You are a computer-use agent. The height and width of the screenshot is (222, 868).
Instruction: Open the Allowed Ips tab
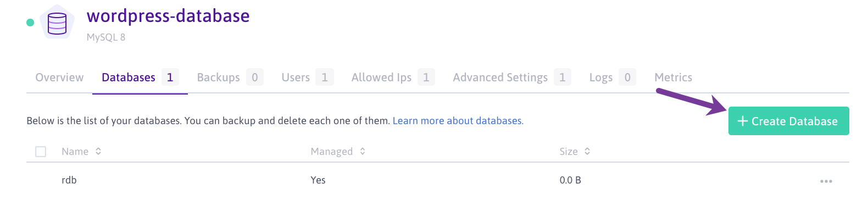click(x=381, y=77)
